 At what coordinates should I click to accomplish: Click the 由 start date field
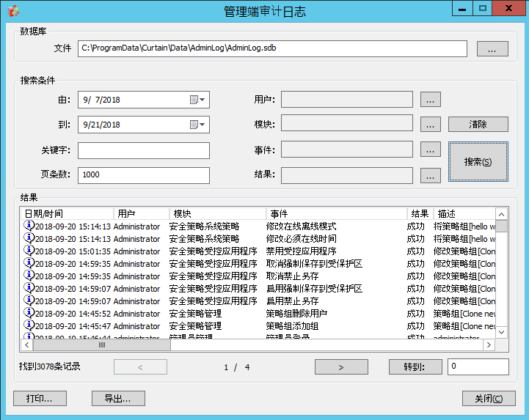144,100
